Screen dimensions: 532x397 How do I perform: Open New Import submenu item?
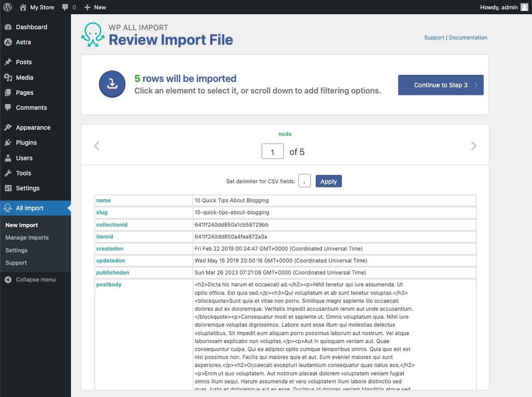(x=22, y=225)
